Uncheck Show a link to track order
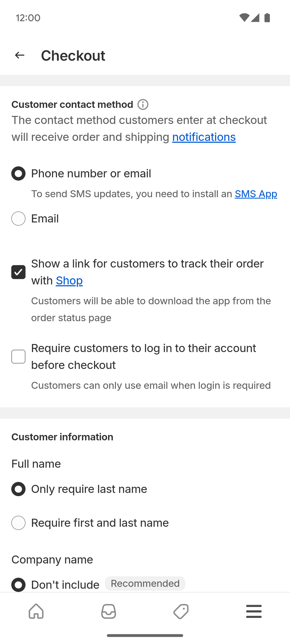The width and height of the screenshot is (290, 644). (x=18, y=272)
